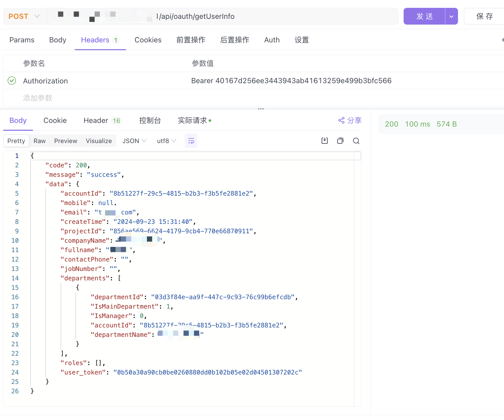The height and width of the screenshot is (420, 504).
Task: Open the 设置 tab
Action: tap(302, 40)
